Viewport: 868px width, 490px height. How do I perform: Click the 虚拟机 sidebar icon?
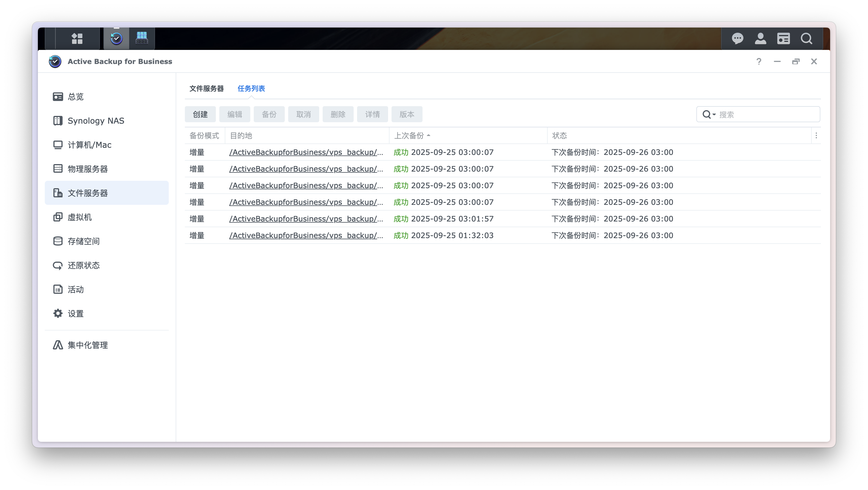pyautogui.click(x=58, y=217)
